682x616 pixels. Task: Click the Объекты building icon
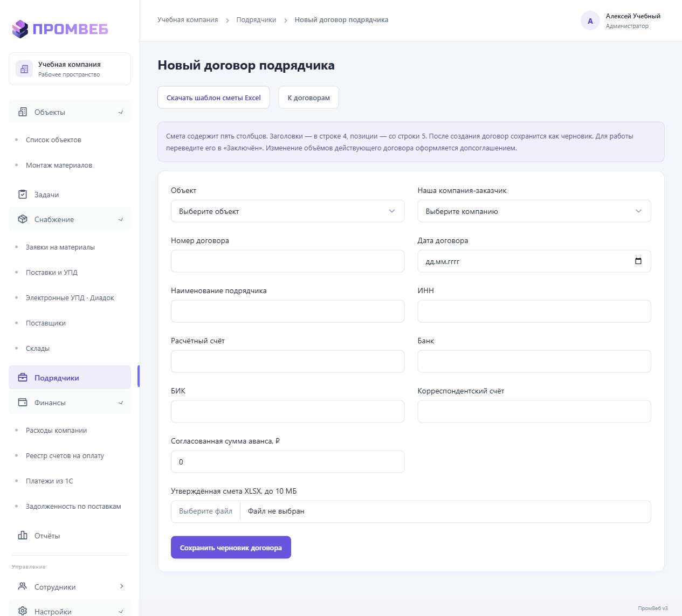23,112
